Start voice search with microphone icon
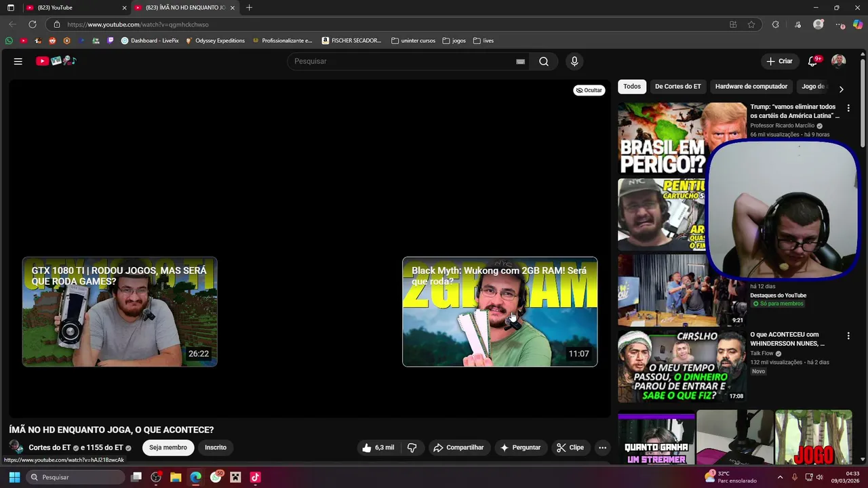This screenshot has width=868, height=488. tap(574, 61)
